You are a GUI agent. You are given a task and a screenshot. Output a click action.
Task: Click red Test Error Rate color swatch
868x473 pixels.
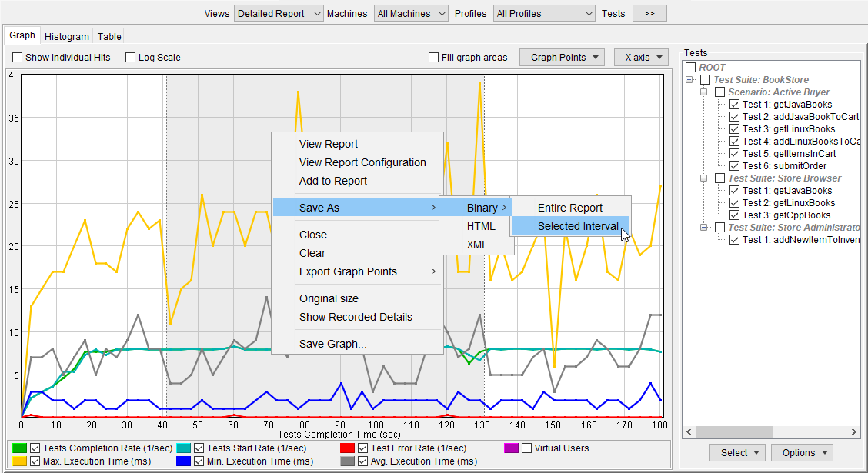(x=347, y=448)
